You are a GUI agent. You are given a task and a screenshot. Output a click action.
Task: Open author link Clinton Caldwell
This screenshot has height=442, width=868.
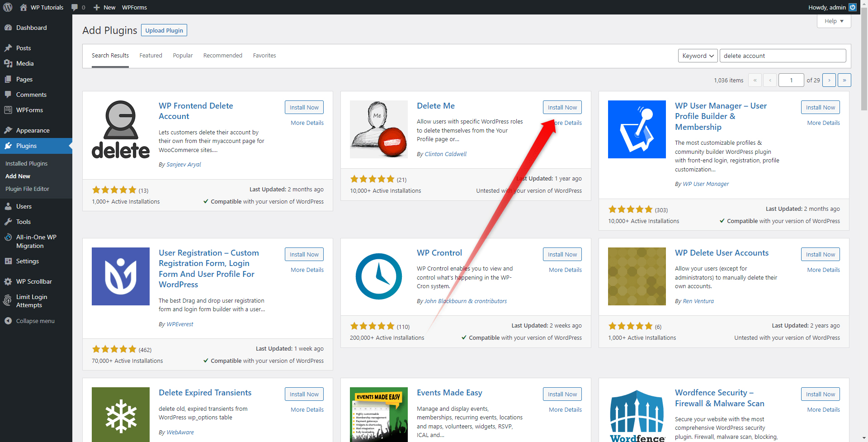click(x=445, y=154)
